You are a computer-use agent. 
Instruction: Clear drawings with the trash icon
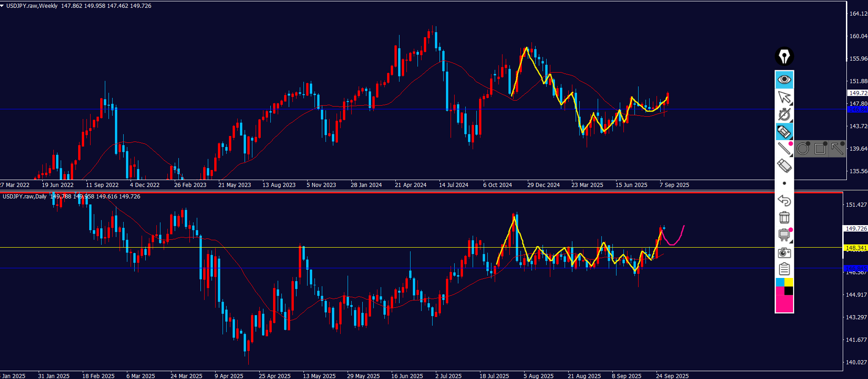[784, 217]
